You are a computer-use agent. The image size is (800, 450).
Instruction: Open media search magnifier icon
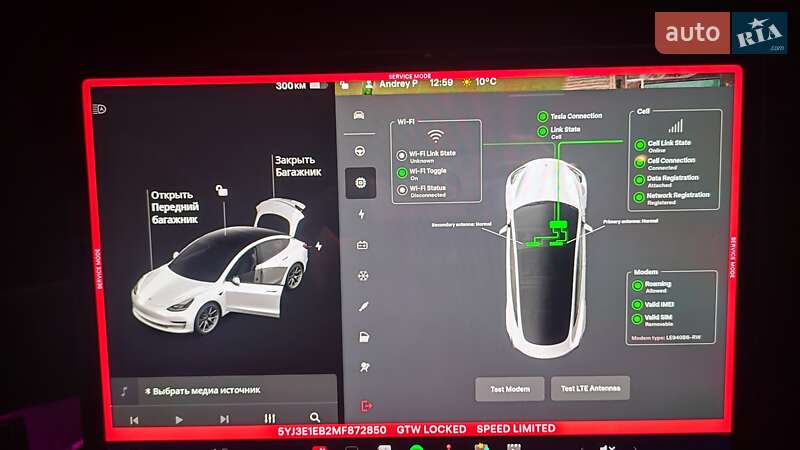click(x=315, y=418)
